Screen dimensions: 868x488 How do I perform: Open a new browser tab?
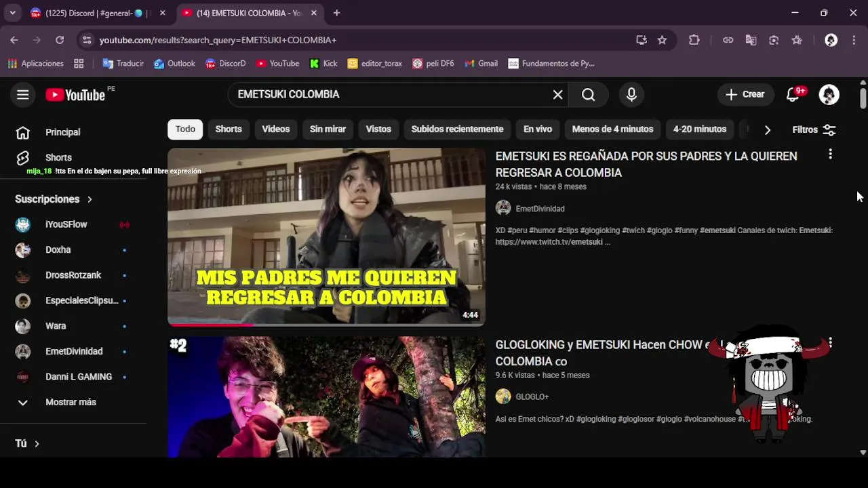[336, 13]
